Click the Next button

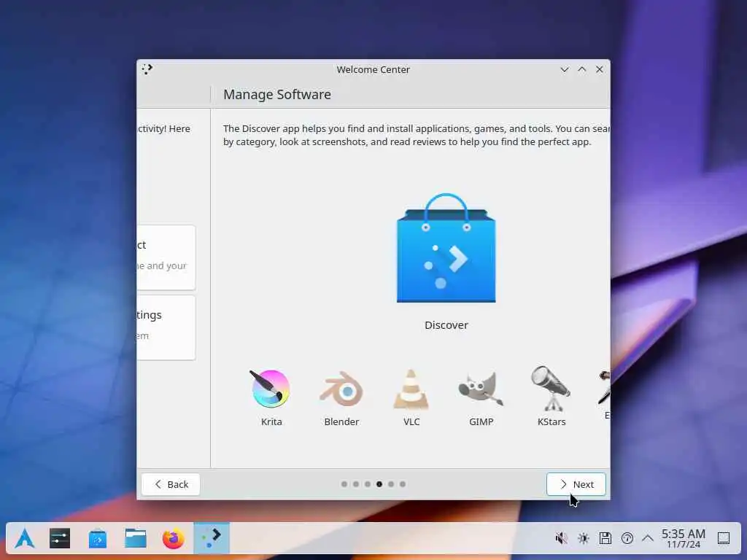click(x=576, y=484)
